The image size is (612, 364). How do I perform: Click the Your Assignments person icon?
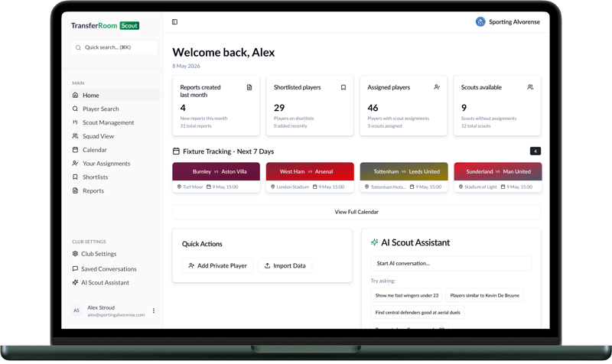click(75, 164)
